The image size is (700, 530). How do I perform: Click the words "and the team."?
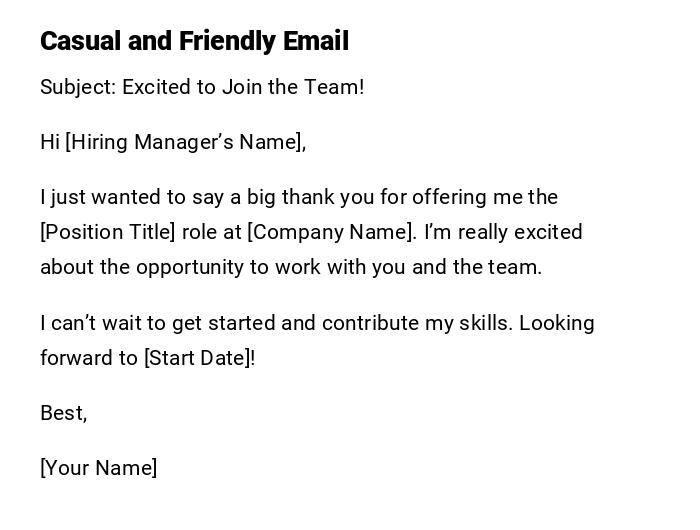coord(487,267)
